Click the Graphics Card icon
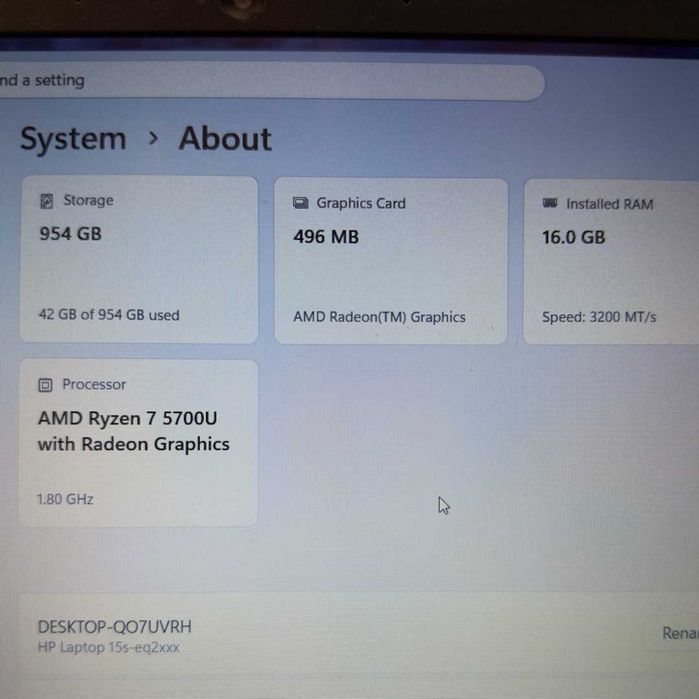Viewport: 699px width, 699px height. point(300,203)
